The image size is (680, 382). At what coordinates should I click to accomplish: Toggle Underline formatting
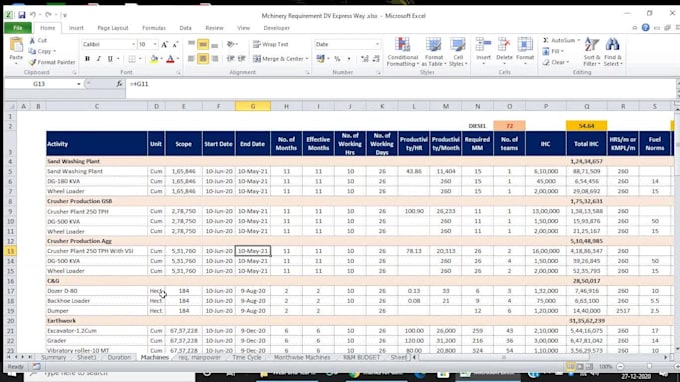[x=110, y=59]
